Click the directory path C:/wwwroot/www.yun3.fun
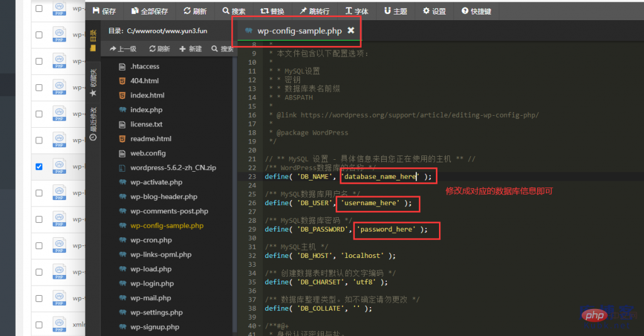This screenshot has width=644, height=336. coord(167,31)
